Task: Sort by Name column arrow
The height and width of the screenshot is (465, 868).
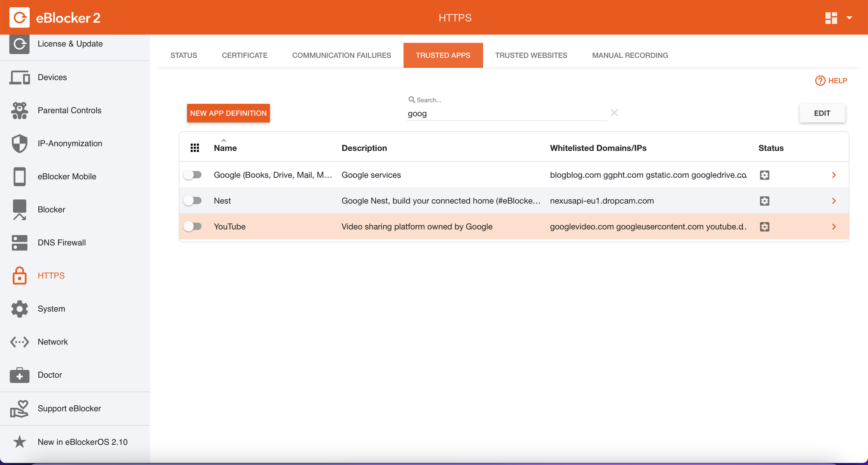Action: (223, 140)
